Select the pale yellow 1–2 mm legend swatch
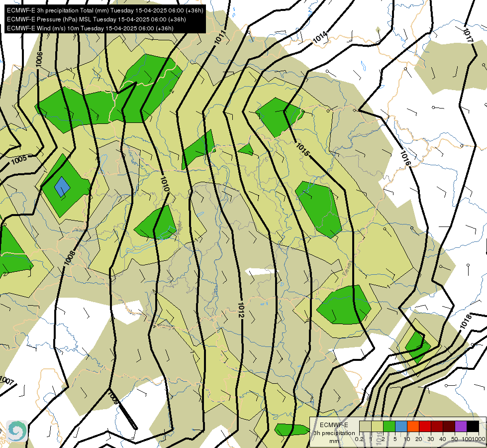This screenshot has height=448, width=487. (x=377, y=426)
